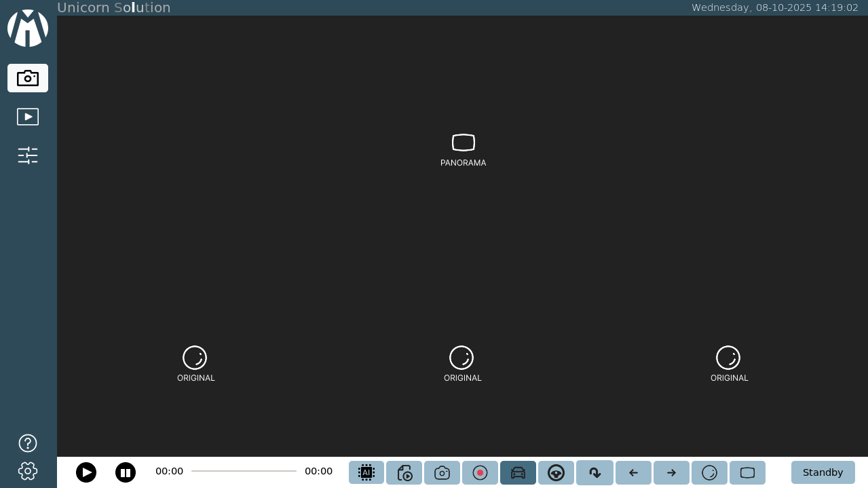Open the steering wheel control
Image resolution: width=868 pixels, height=488 pixels.
pos(556,472)
